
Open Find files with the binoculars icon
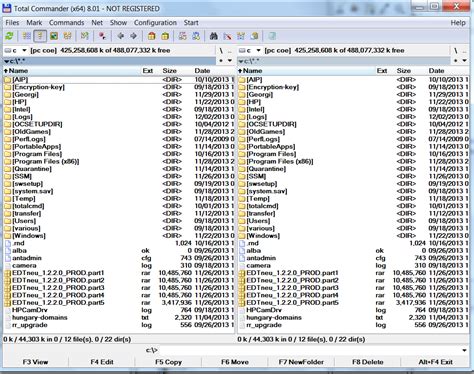click(214, 36)
